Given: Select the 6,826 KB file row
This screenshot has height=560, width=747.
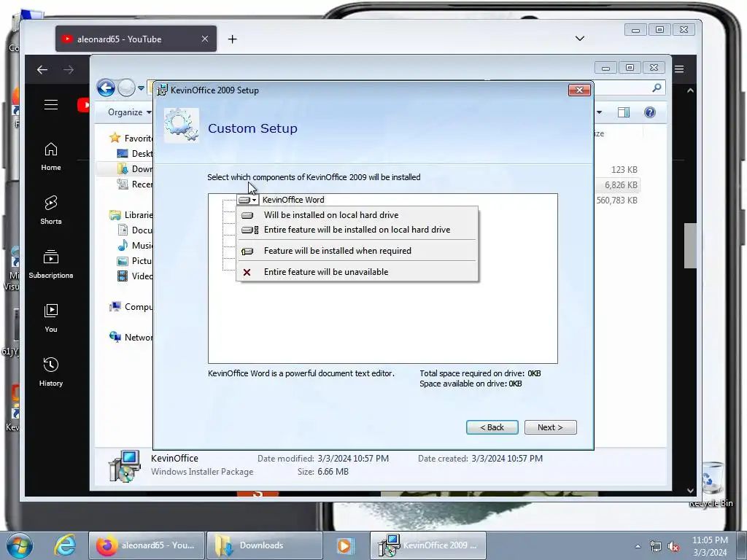Looking at the screenshot, I should [621, 184].
